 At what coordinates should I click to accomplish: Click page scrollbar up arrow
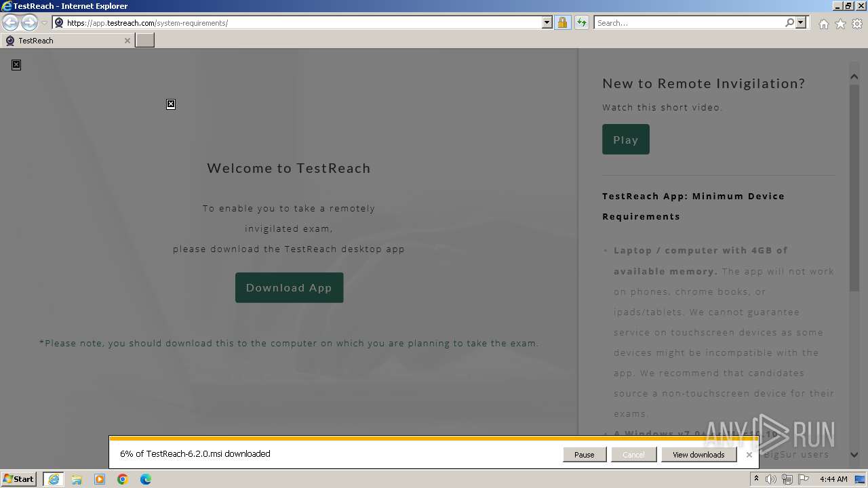(x=854, y=77)
